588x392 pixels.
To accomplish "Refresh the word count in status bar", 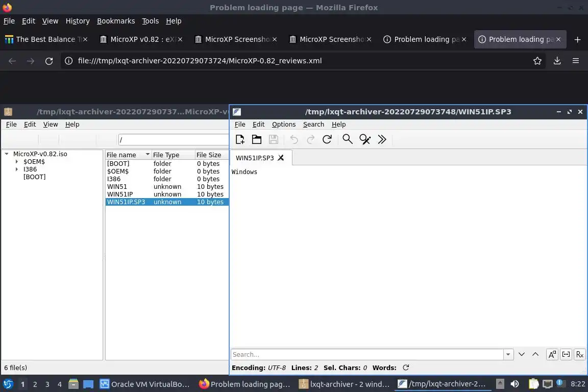I will 406,367.
